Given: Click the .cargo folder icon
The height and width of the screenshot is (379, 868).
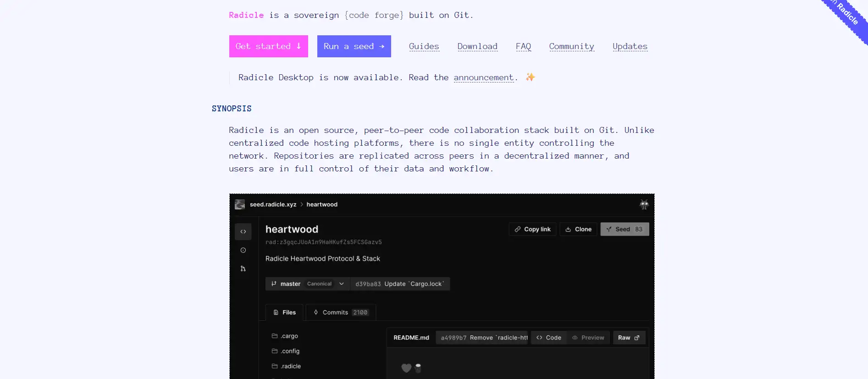Looking at the screenshot, I should (x=275, y=336).
